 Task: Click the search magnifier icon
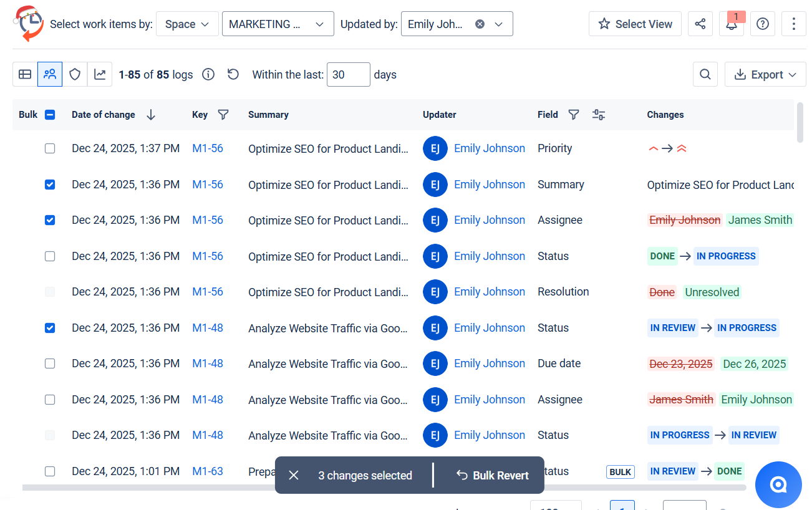705,75
